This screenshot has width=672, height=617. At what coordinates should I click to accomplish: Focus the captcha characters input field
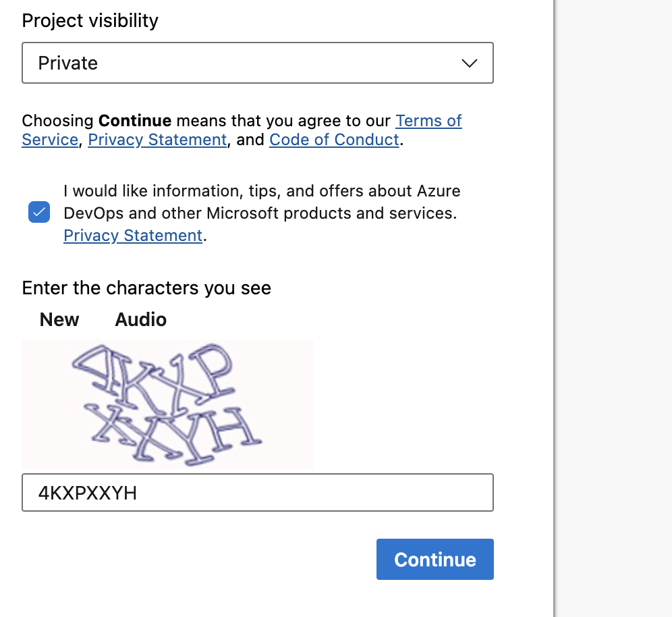(257, 493)
